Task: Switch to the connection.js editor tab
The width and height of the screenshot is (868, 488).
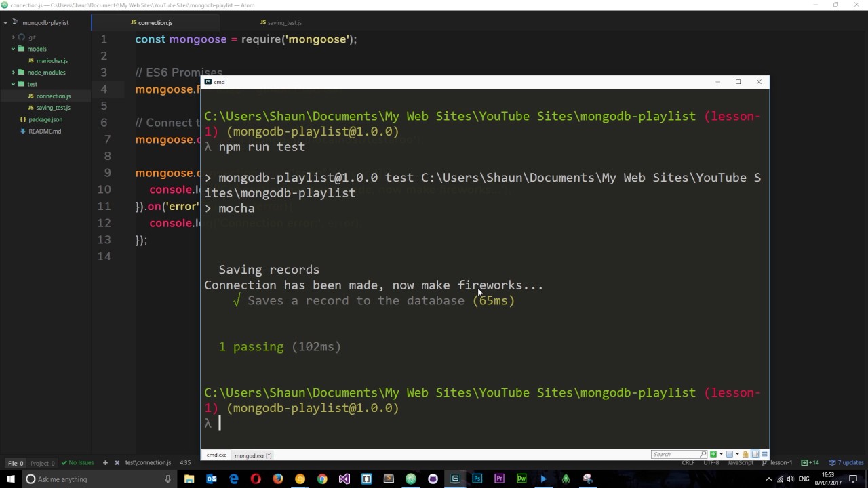Action: point(155,23)
